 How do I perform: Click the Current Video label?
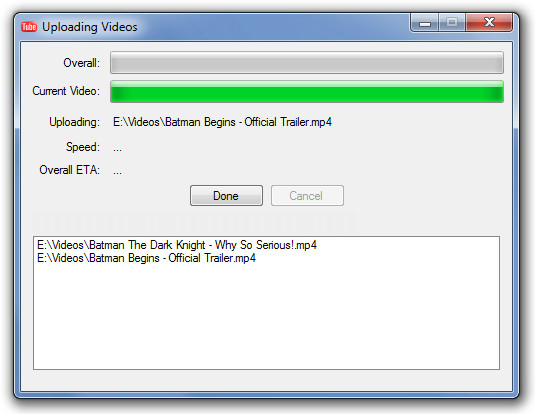pos(66,91)
